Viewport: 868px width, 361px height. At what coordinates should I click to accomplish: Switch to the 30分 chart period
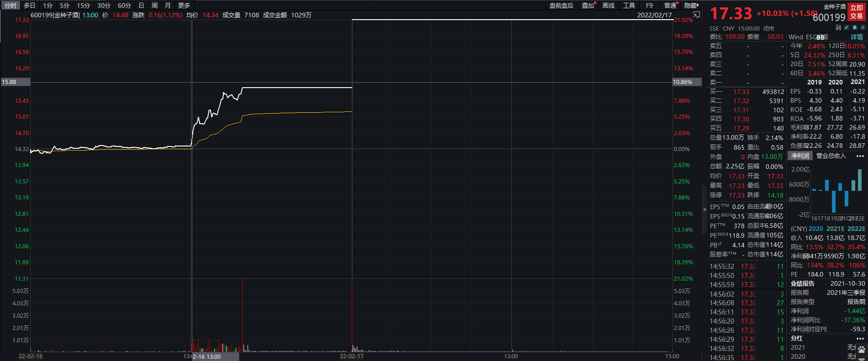pyautogui.click(x=104, y=5)
